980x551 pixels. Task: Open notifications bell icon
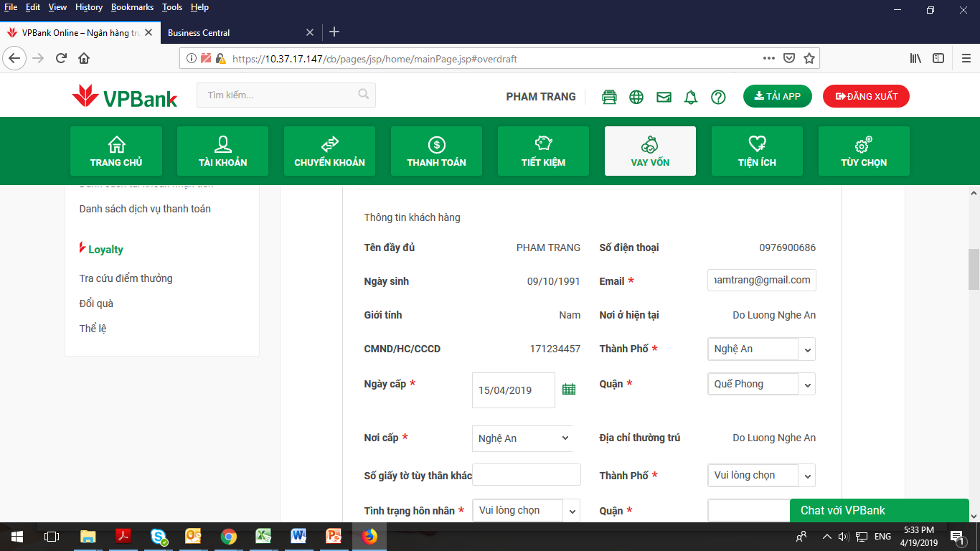[691, 97]
